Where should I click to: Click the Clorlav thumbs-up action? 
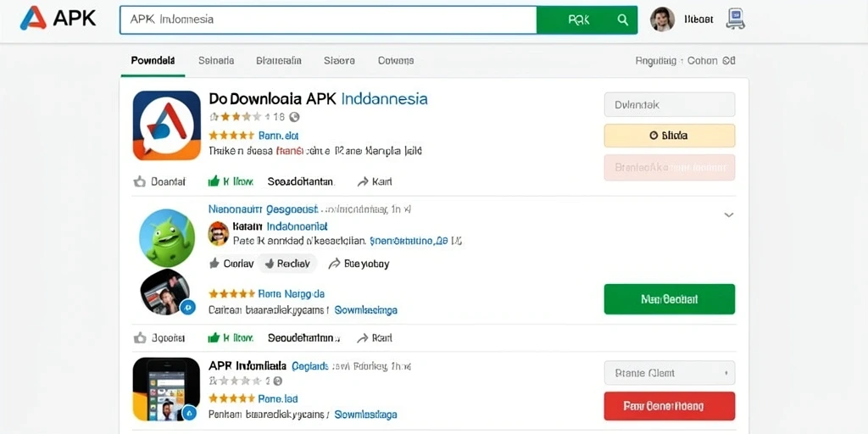pos(231,264)
